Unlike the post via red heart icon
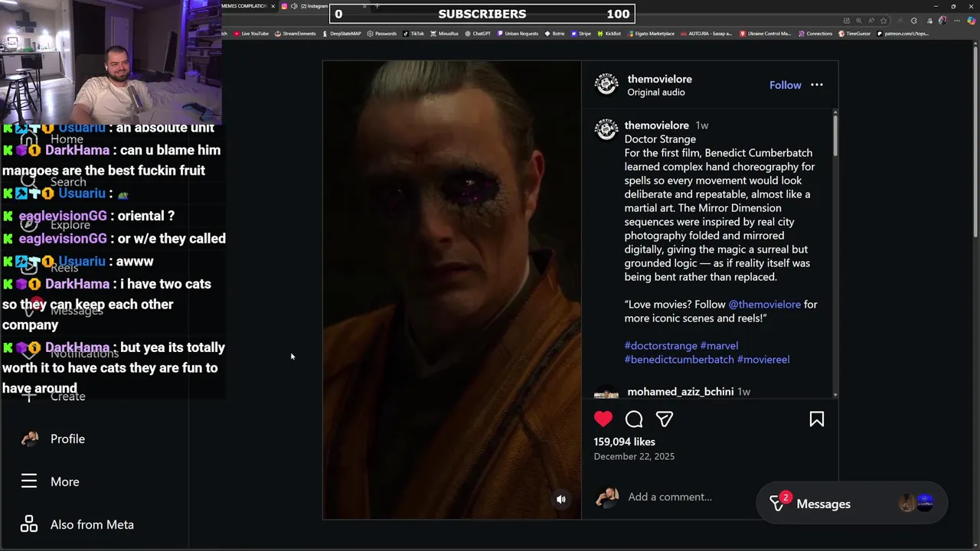980x551 pixels. pyautogui.click(x=603, y=419)
